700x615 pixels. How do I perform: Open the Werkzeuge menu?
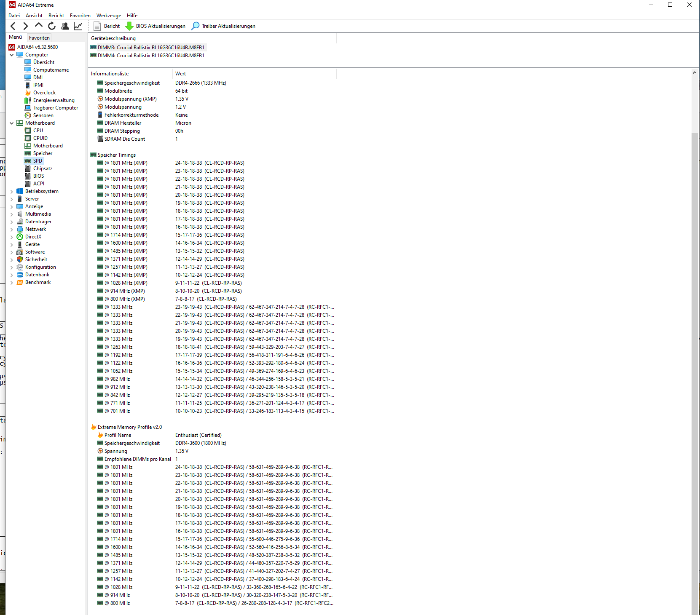click(109, 16)
